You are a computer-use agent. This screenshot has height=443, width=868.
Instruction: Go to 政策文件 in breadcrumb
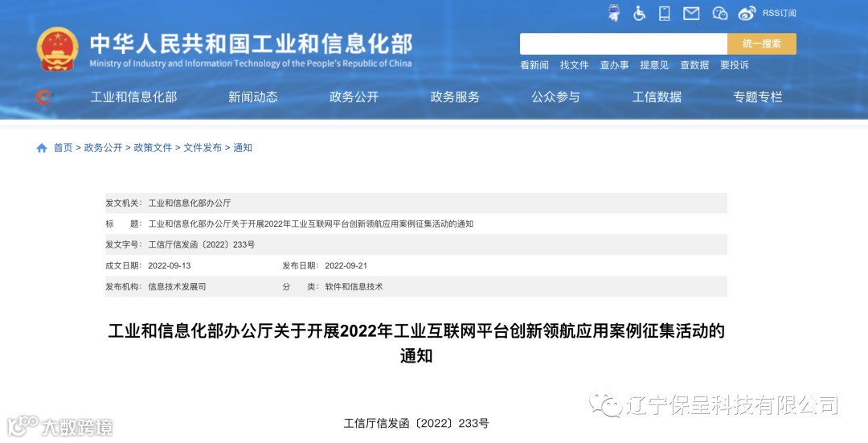[x=153, y=148]
